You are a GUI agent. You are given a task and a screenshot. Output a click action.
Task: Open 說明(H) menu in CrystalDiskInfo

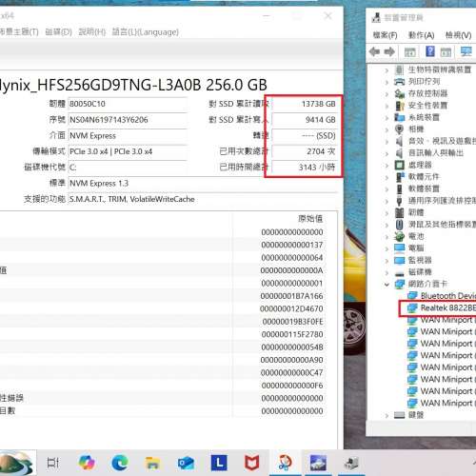(92, 32)
